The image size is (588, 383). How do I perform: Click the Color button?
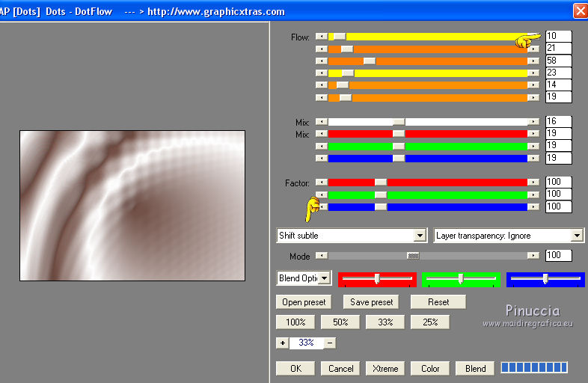tap(430, 368)
